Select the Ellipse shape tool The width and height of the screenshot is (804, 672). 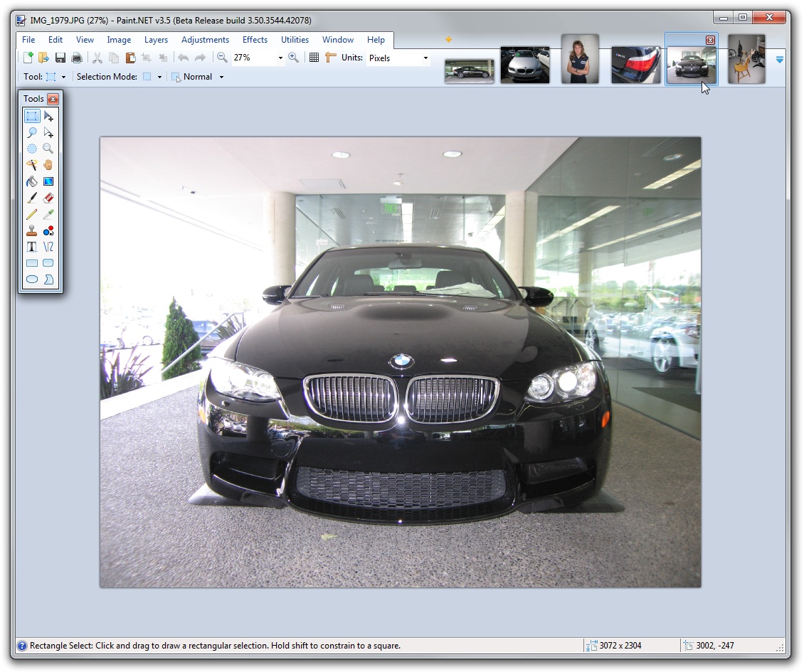[x=32, y=279]
